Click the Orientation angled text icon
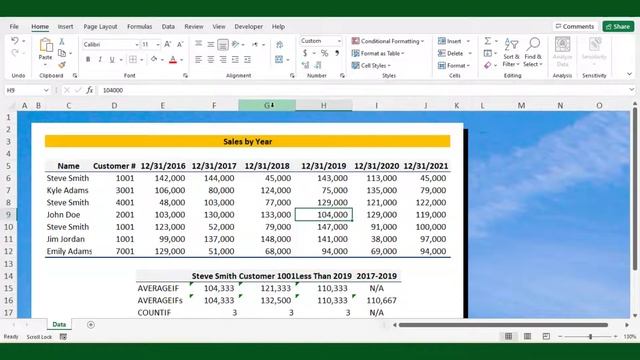Image resolution: width=640 pixels, height=360 pixels. pos(236,44)
